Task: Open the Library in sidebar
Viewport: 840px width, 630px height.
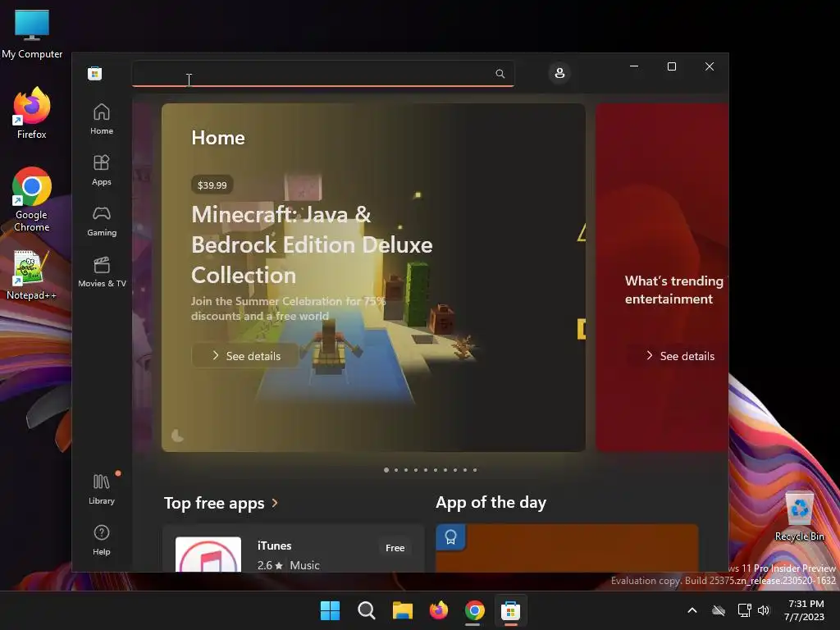Action: point(101,489)
